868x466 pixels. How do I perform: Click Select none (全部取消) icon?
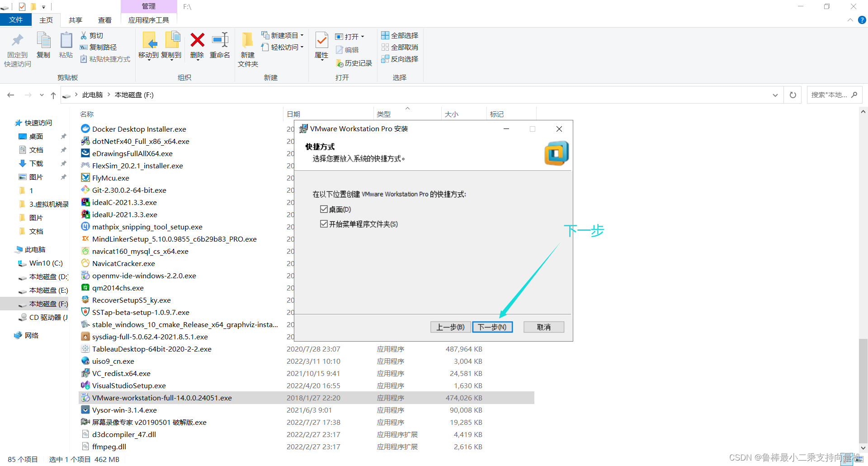click(x=385, y=47)
